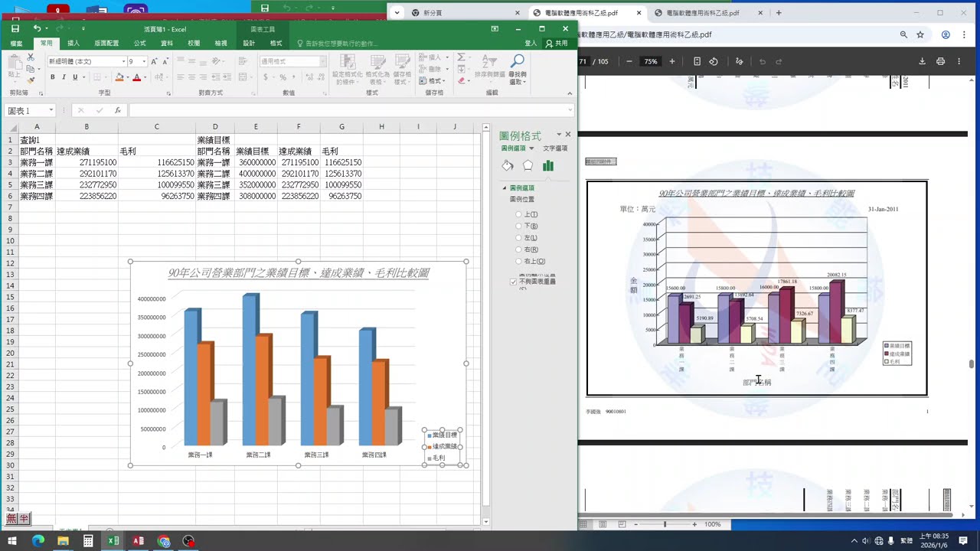Open the PDF viewer three-dot menu
The image size is (980, 551).
pos(959,61)
